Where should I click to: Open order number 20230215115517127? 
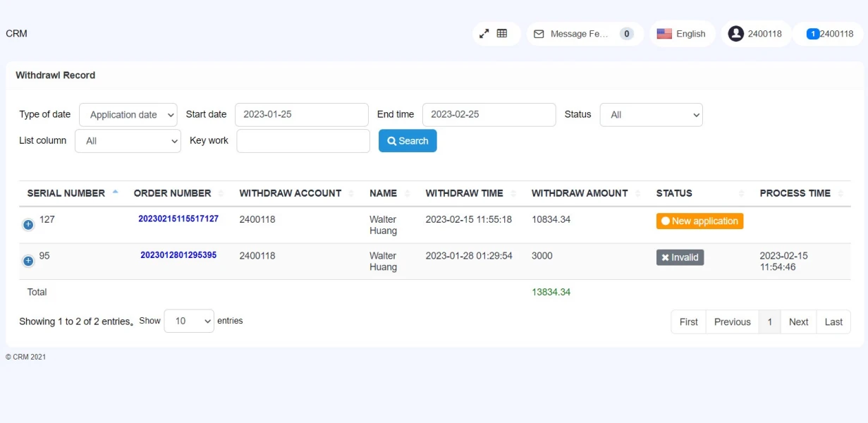tap(178, 219)
